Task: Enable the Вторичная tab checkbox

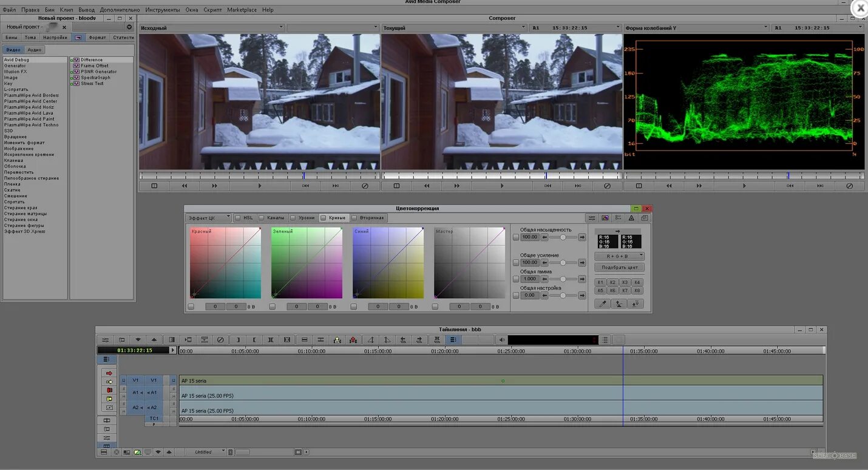Action: tap(354, 217)
